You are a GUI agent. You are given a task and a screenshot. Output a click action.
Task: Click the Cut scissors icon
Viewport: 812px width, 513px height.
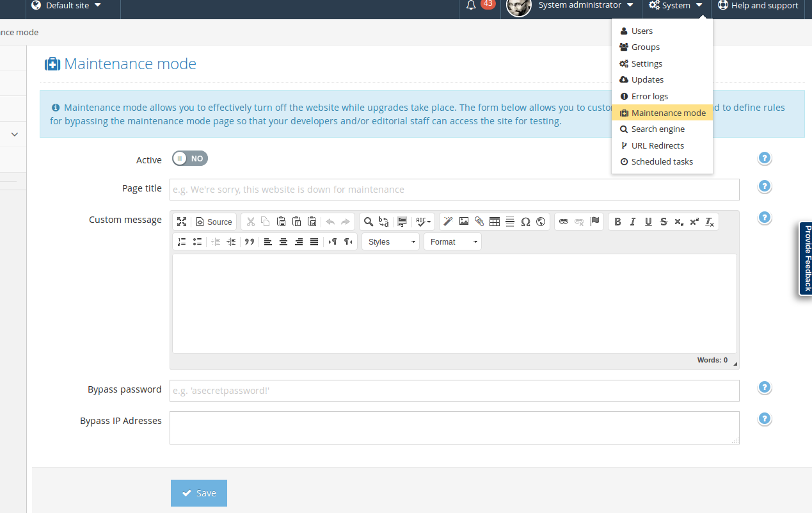pyautogui.click(x=250, y=222)
